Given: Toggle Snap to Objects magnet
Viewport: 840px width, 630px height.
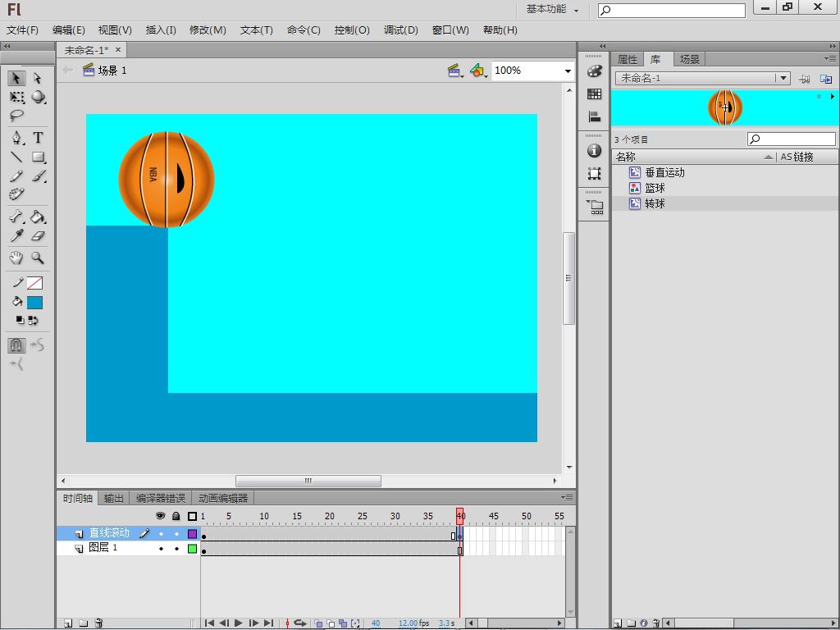Looking at the screenshot, I should (x=16, y=345).
